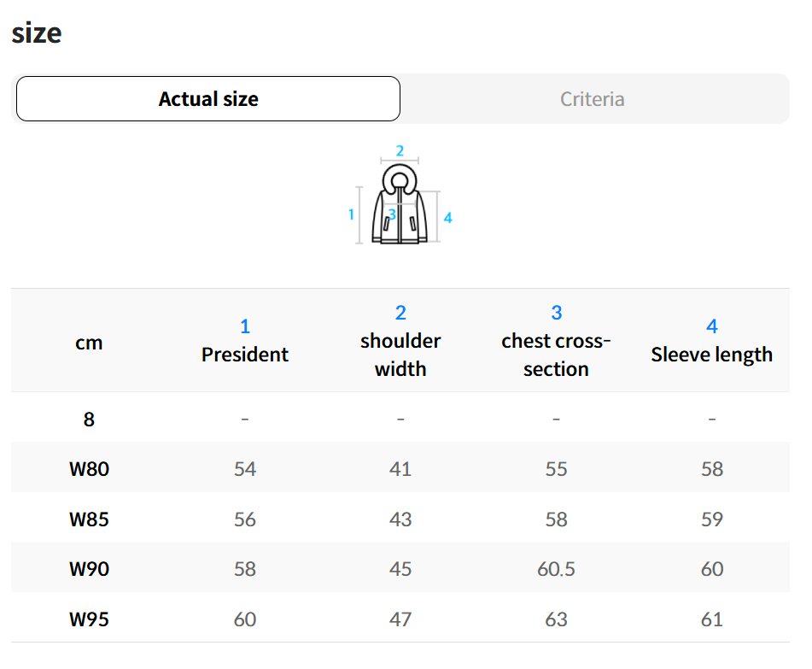Viewport: 812px width, 669px height.
Task: Click measurement marker 1 left of jacket
Action: pyautogui.click(x=351, y=214)
